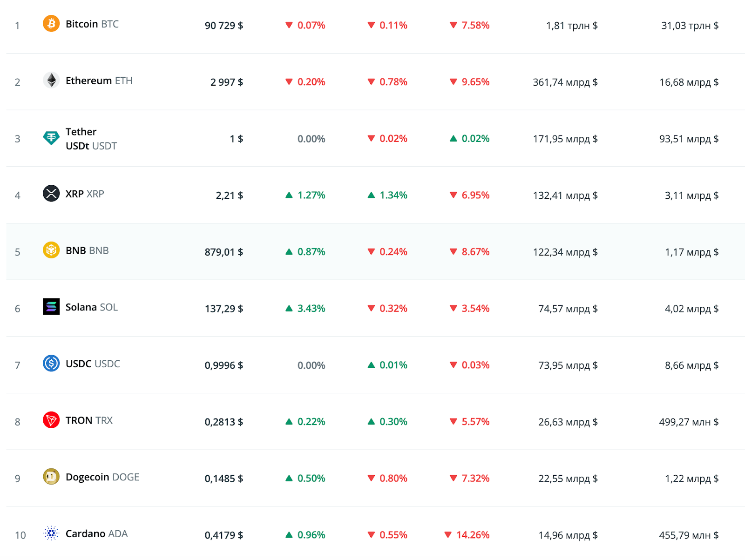Click Cardano's red 14.26% change indicator
The width and height of the screenshot is (745, 560).
(x=467, y=535)
